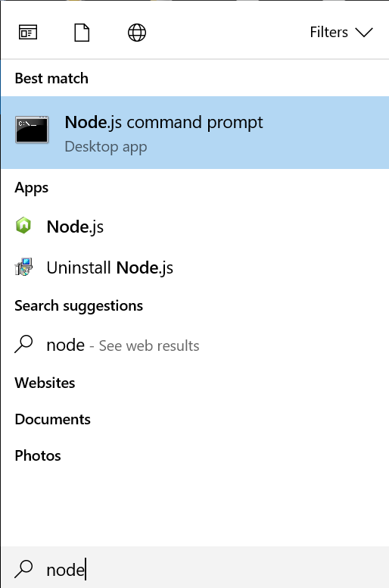Click the Uninstall Node.js installer icon

tap(23, 267)
